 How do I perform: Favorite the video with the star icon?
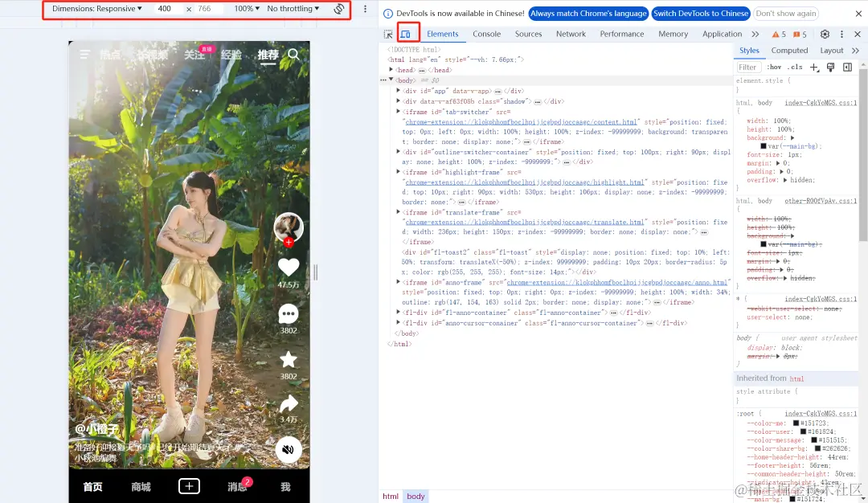coord(289,360)
